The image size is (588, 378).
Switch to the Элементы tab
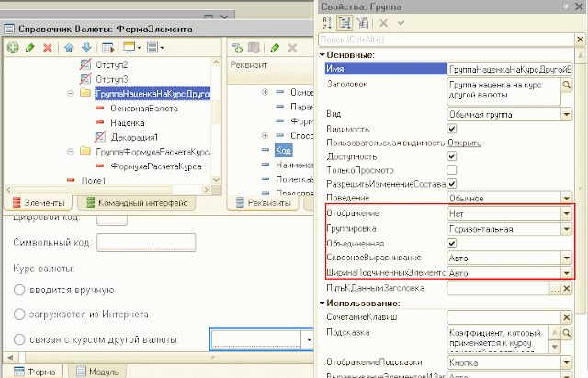[x=38, y=203]
